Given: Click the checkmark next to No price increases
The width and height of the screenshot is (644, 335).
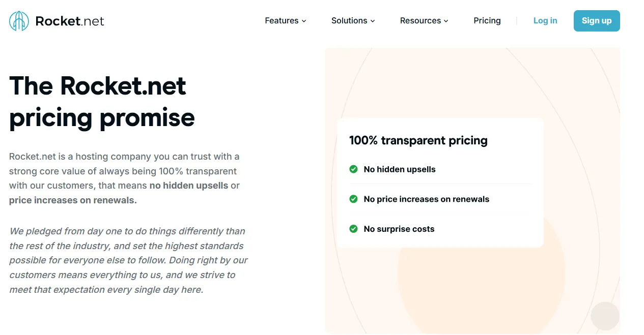Looking at the screenshot, I should click(353, 199).
